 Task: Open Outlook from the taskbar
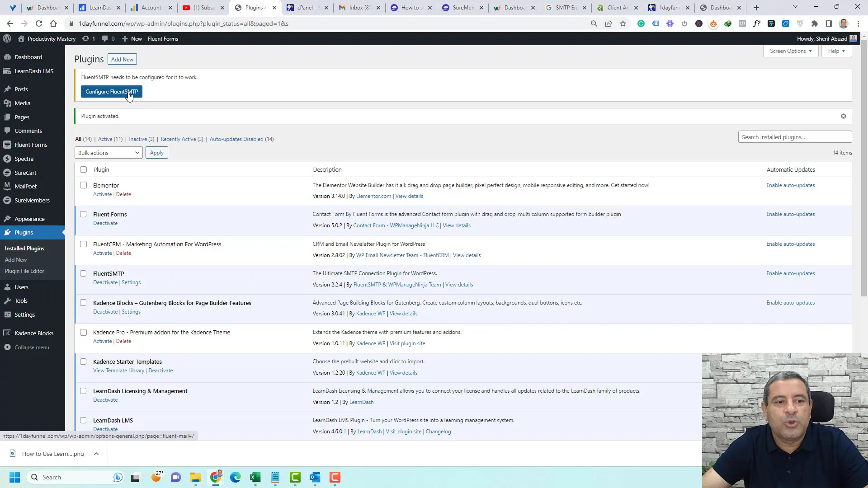315,477
